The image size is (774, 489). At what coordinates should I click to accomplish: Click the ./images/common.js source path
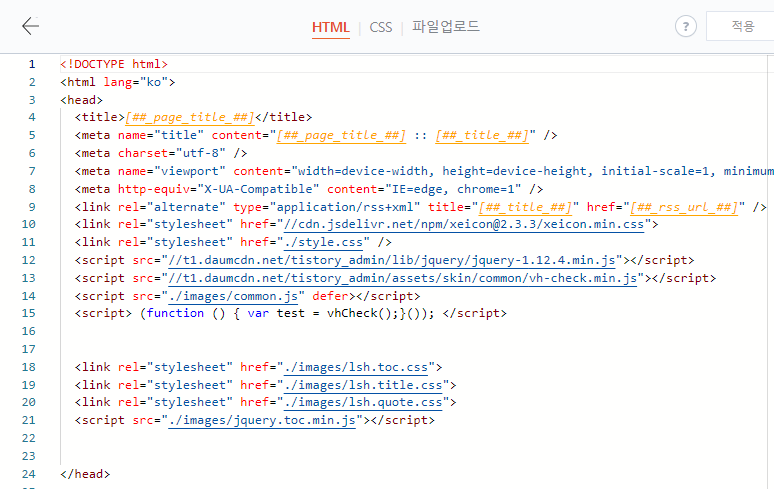tap(233, 297)
